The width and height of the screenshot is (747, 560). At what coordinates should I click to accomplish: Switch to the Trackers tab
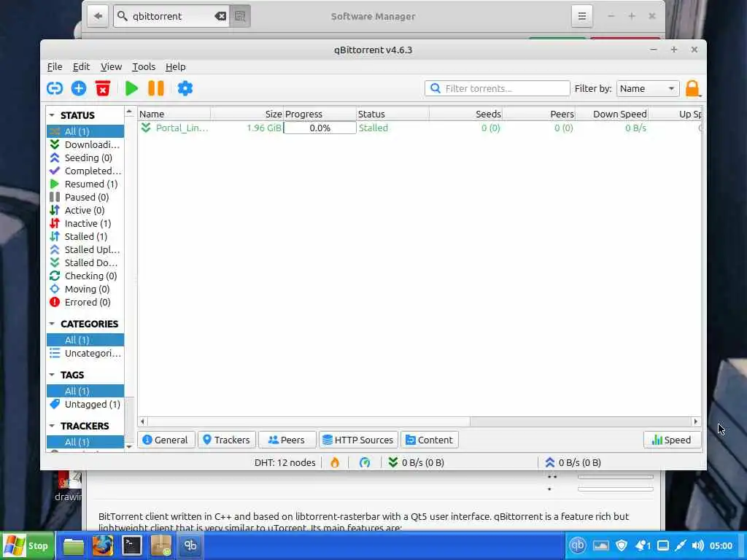click(227, 440)
